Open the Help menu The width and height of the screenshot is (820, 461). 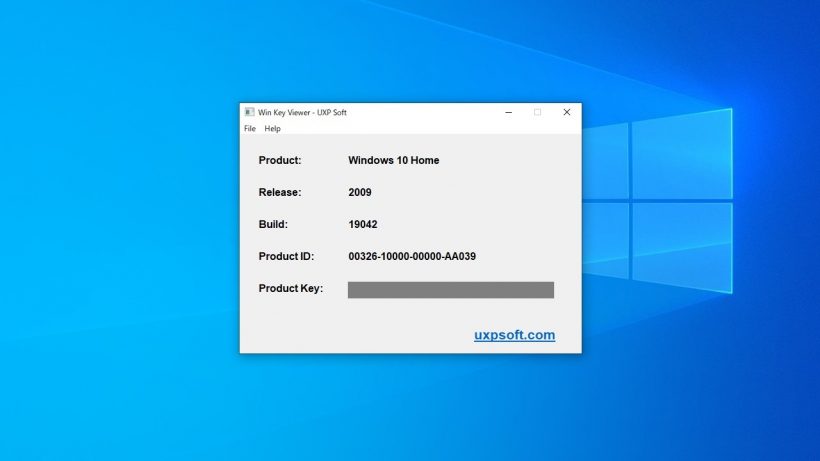tap(272, 129)
